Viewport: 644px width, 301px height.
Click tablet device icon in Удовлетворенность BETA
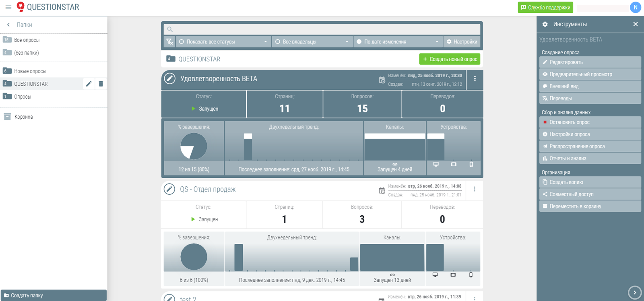pyautogui.click(x=454, y=164)
